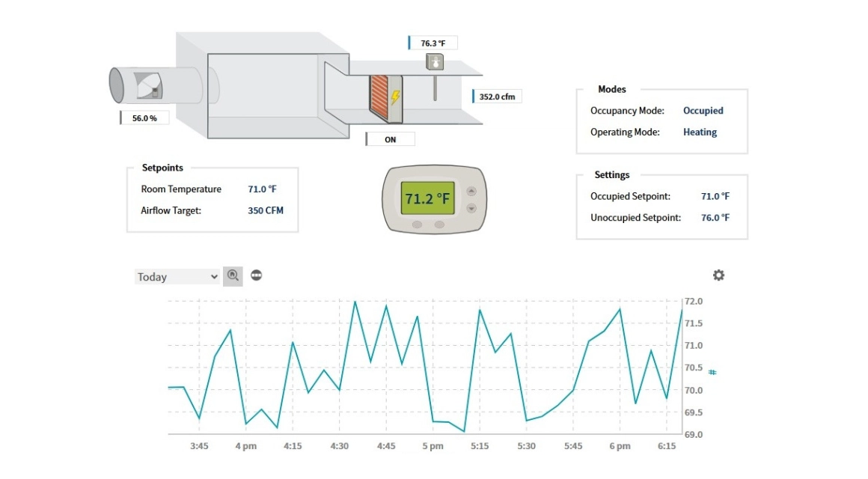
Task: Click the 70.5 value on y-axis
Action: [694, 367]
